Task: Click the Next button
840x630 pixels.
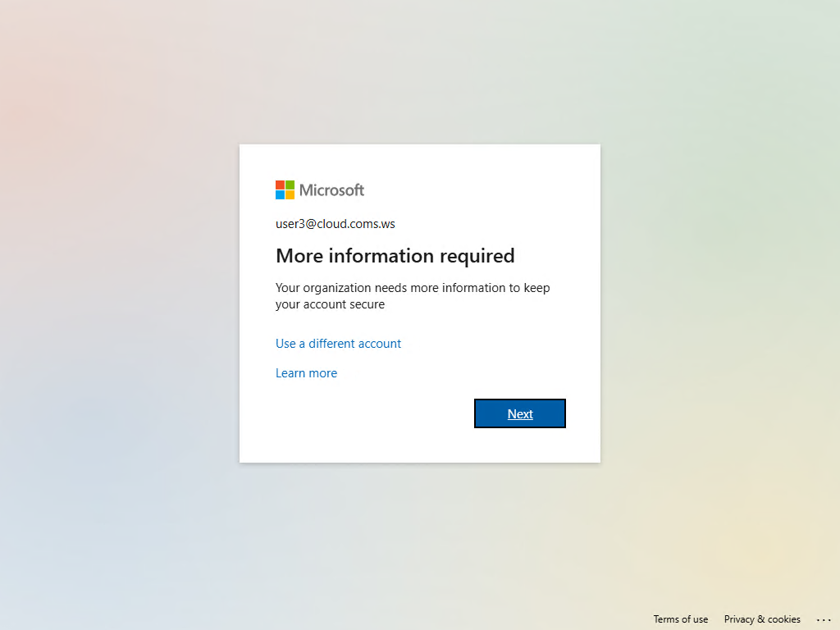Action: tap(519, 413)
